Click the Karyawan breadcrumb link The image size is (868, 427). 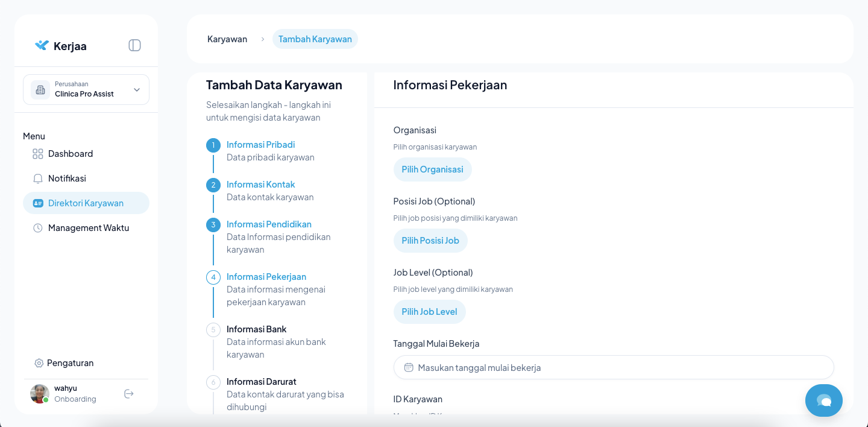coord(227,39)
